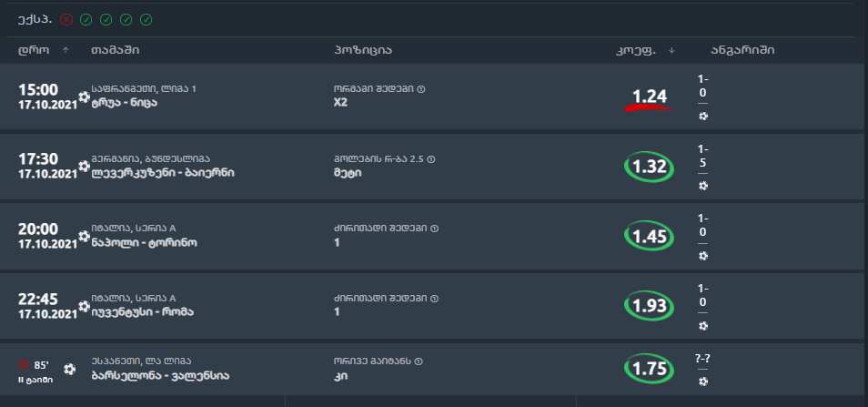Click the small ball icon under the 1-5 score
Screen dimensions: 868x407
702,186
